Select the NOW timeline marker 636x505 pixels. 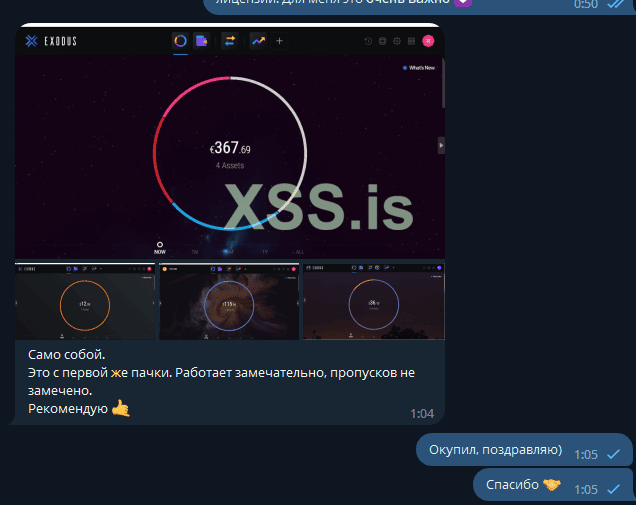click(160, 248)
